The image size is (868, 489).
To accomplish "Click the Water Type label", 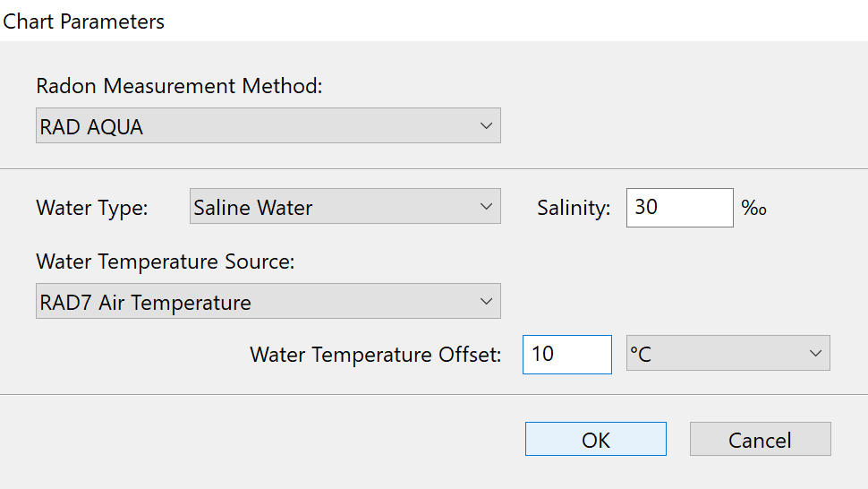I will [92, 208].
